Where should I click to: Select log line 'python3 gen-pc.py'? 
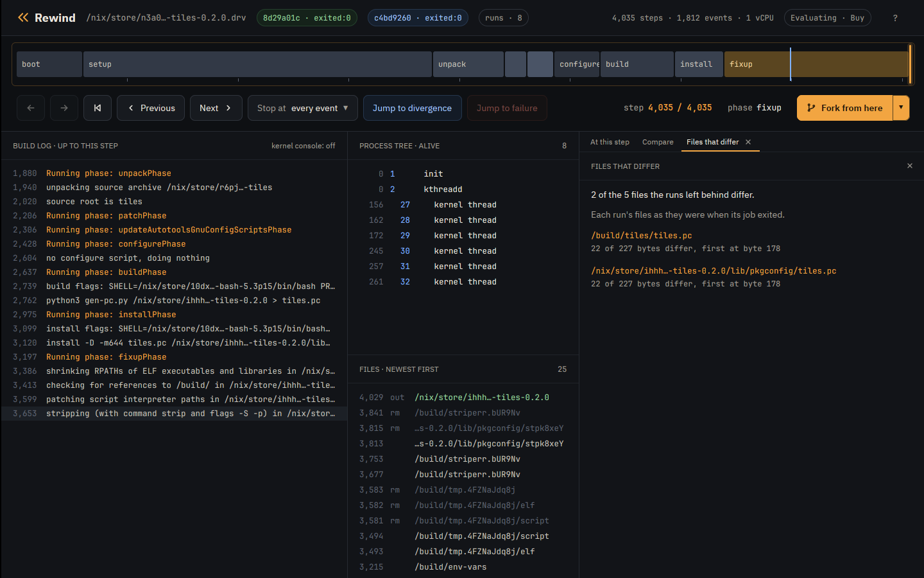pos(174,301)
